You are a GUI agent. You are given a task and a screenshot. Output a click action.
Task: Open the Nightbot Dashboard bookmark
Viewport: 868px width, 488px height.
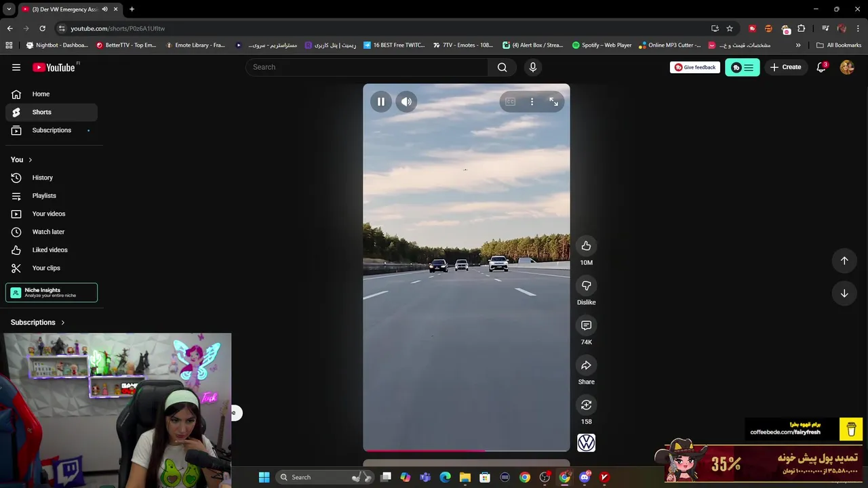pos(57,45)
